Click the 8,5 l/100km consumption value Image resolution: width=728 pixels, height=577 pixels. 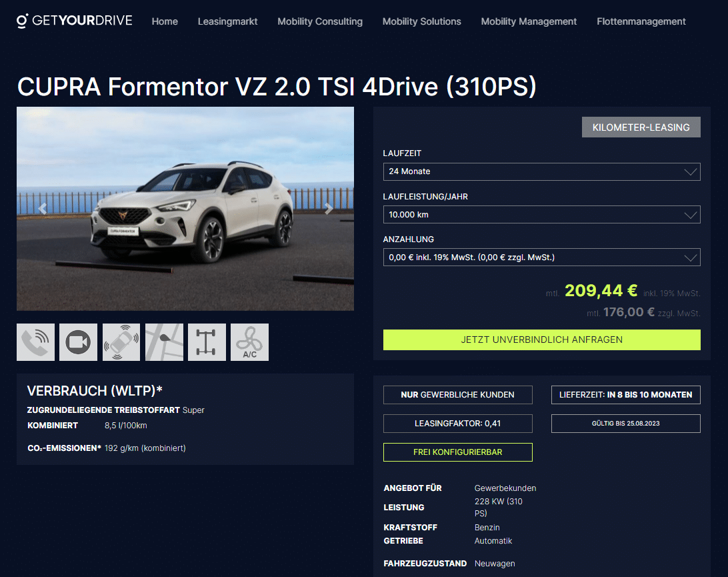pos(126,426)
